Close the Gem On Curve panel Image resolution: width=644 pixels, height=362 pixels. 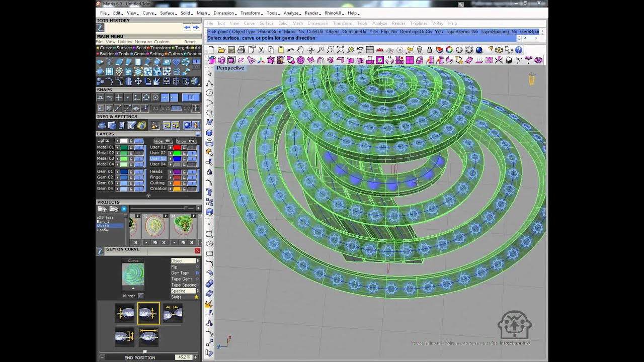[198, 250]
